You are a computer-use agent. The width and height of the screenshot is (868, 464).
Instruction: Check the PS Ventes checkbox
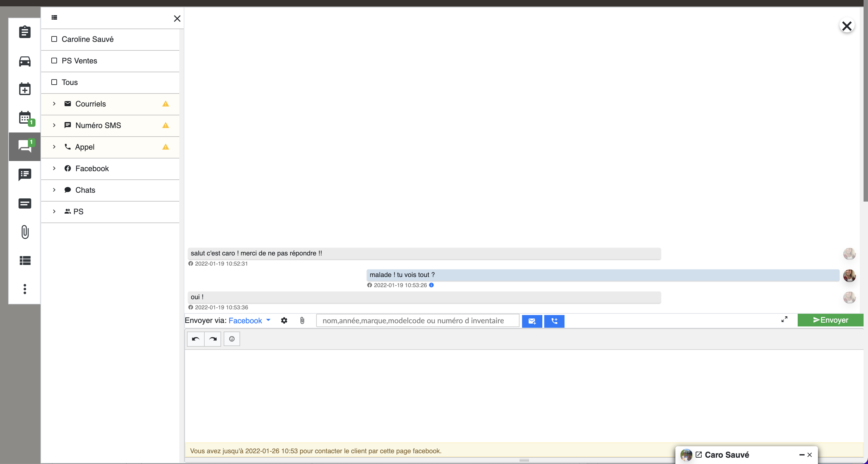pyautogui.click(x=54, y=61)
